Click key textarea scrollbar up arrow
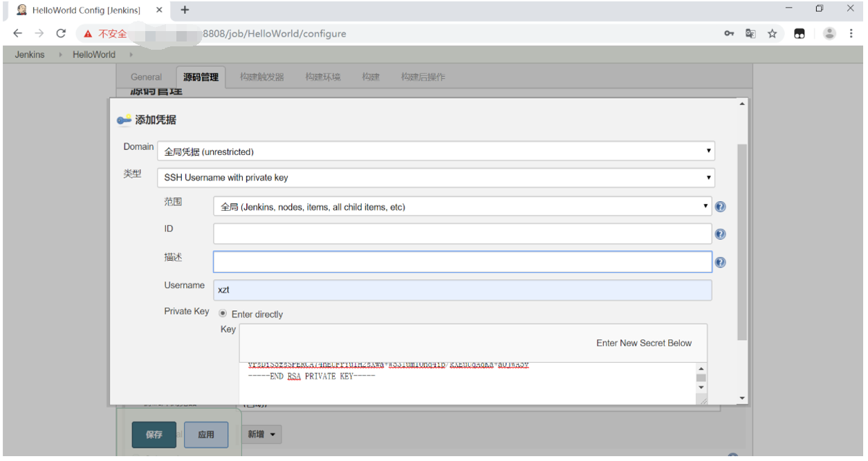Screen dimensions: 868x461 701,368
